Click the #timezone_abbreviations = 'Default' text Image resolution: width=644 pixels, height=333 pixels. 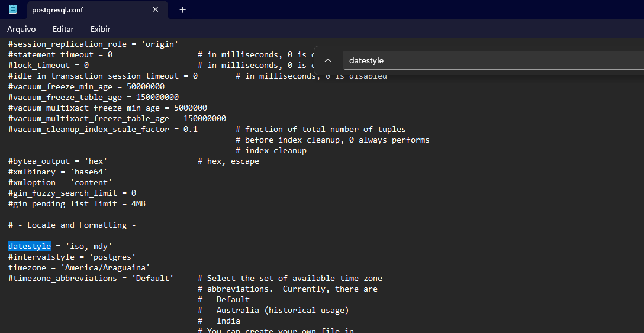[x=91, y=278]
